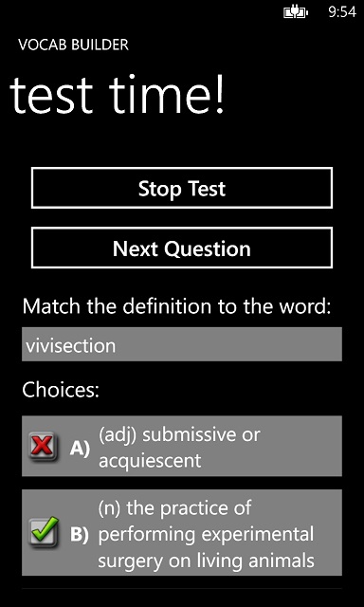The image size is (364, 607).
Task: Tap the red X icon beside choice A
Action: (x=44, y=448)
